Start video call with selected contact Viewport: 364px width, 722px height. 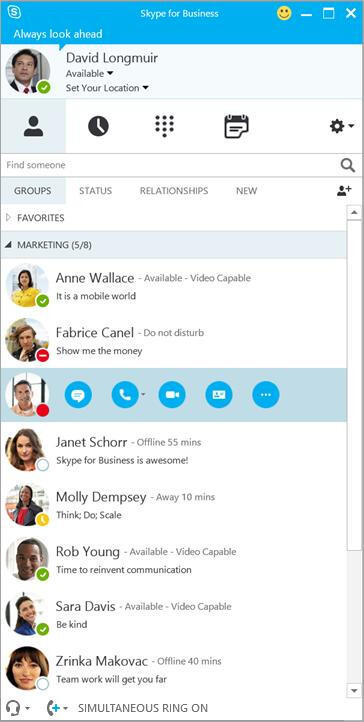point(172,395)
